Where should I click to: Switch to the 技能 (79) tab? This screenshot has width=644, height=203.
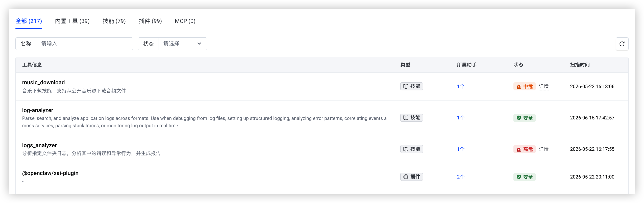pyautogui.click(x=114, y=21)
